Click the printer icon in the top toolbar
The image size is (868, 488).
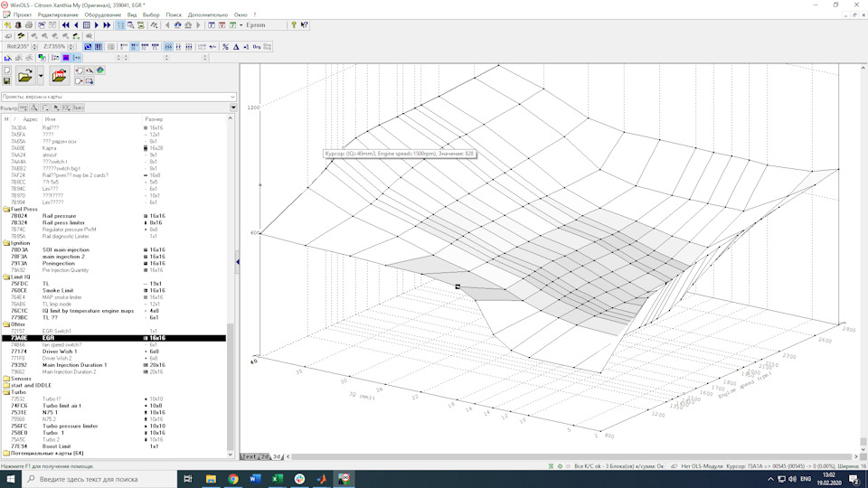click(29, 25)
